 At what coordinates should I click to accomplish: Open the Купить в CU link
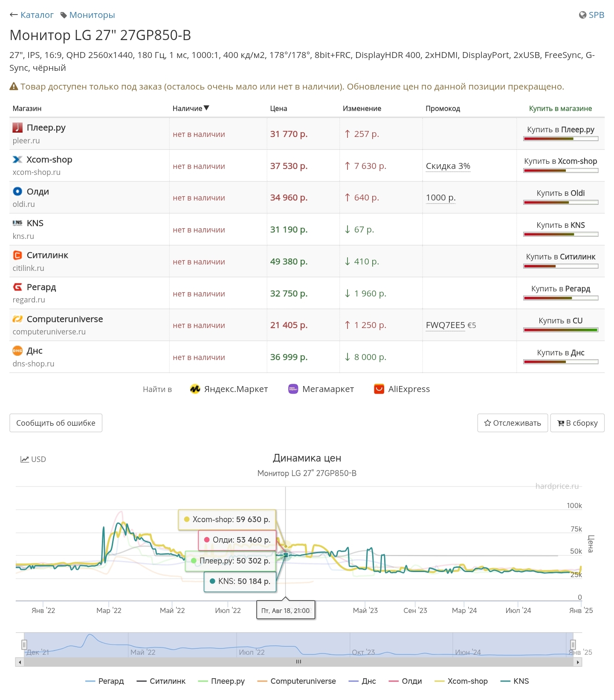point(561,321)
